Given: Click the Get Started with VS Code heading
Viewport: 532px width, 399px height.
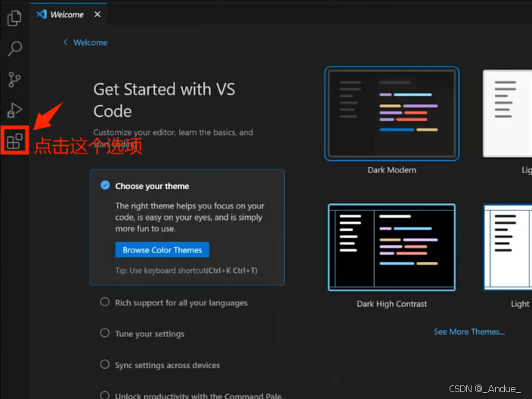Looking at the screenshot, I should coord(164,100).
